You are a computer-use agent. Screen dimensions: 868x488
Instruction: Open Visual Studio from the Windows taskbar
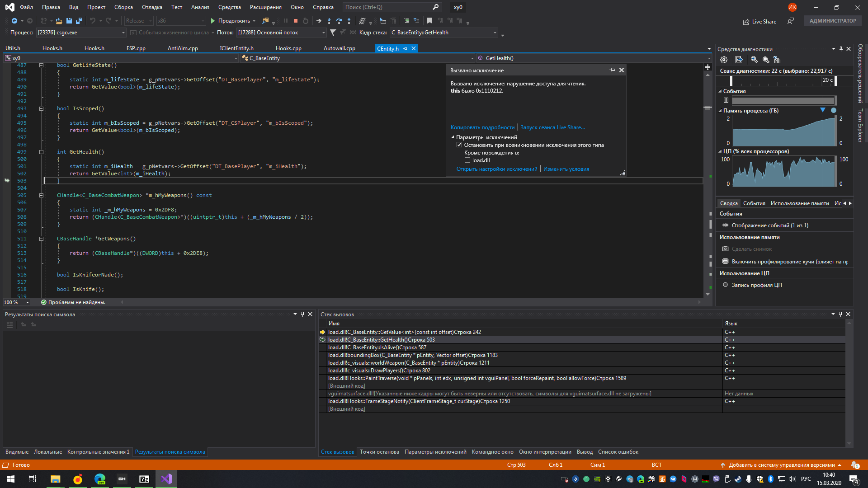coord(166,479)
